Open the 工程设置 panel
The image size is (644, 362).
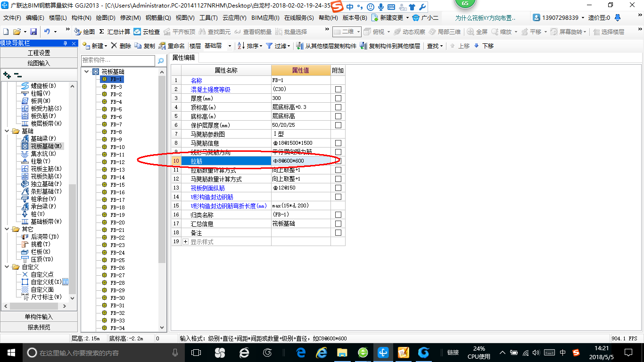(39, 53)
